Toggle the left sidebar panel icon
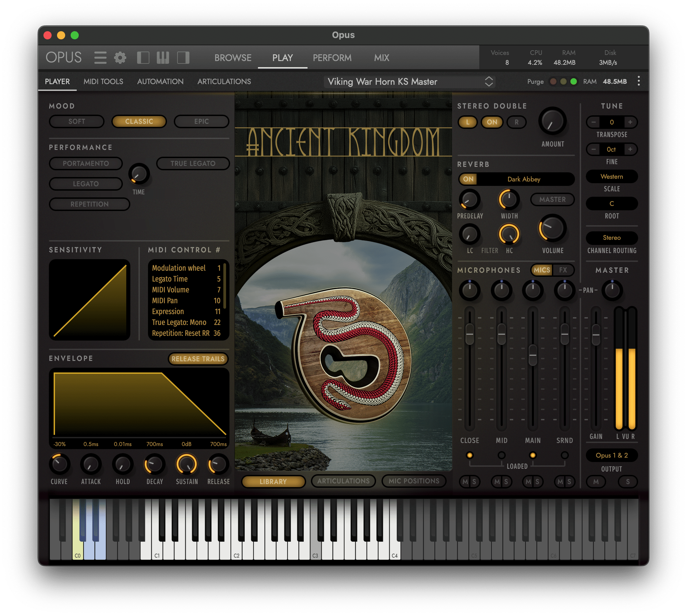The image size is (687, 616). tap(143, 58)
